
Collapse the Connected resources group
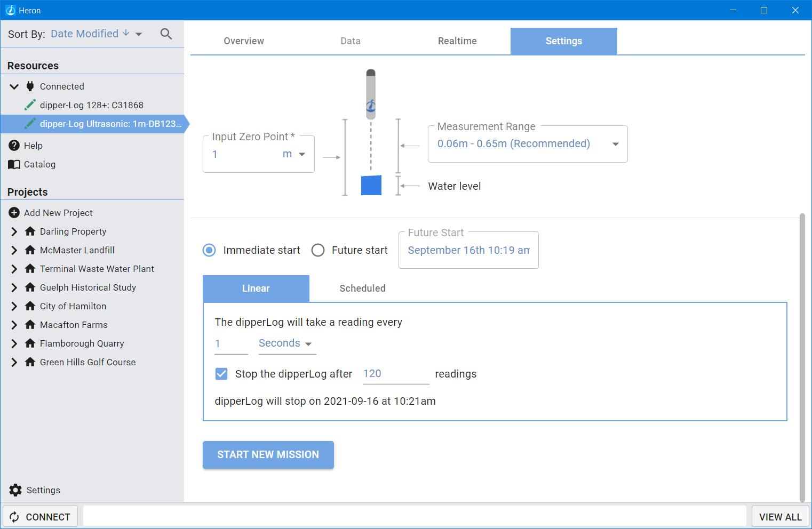(x=14, y=86)
